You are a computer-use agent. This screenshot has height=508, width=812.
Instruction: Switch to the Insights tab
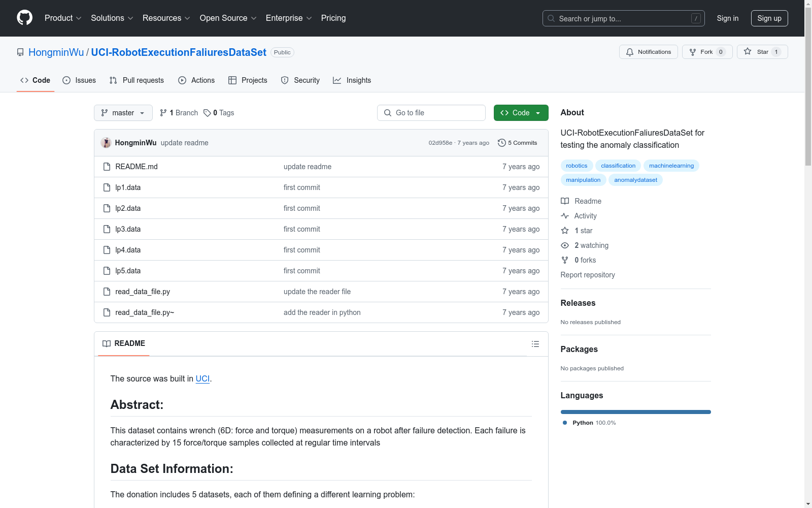(352, 80)
